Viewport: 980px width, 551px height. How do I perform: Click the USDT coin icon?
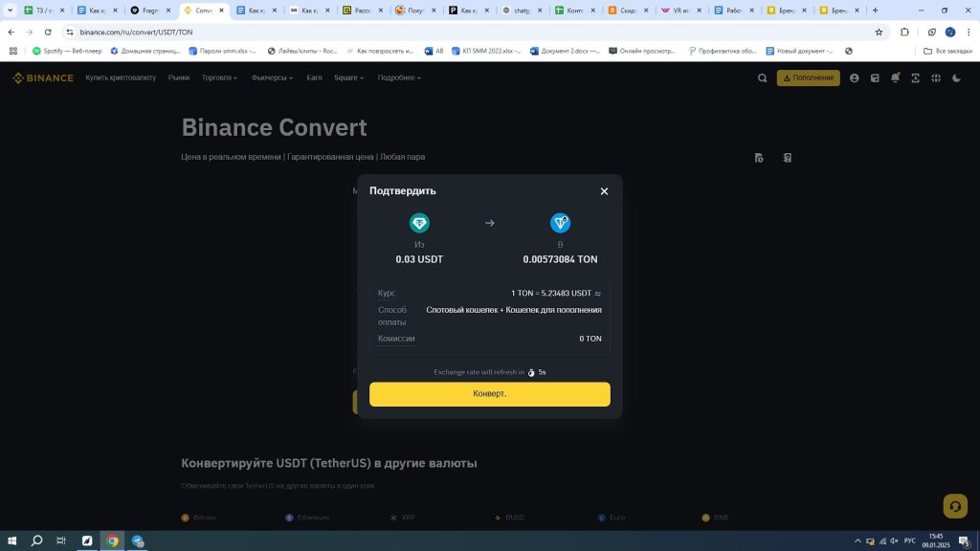(419, 223)
